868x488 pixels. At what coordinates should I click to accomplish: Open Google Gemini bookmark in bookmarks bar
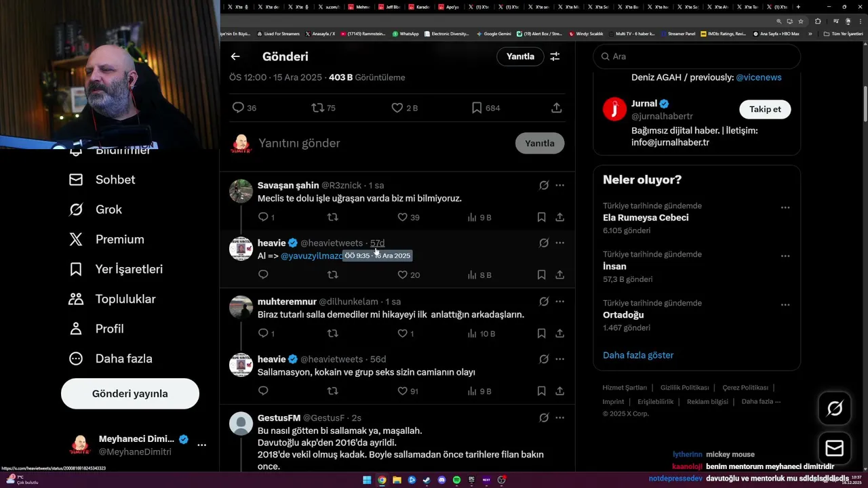point(494,33)
